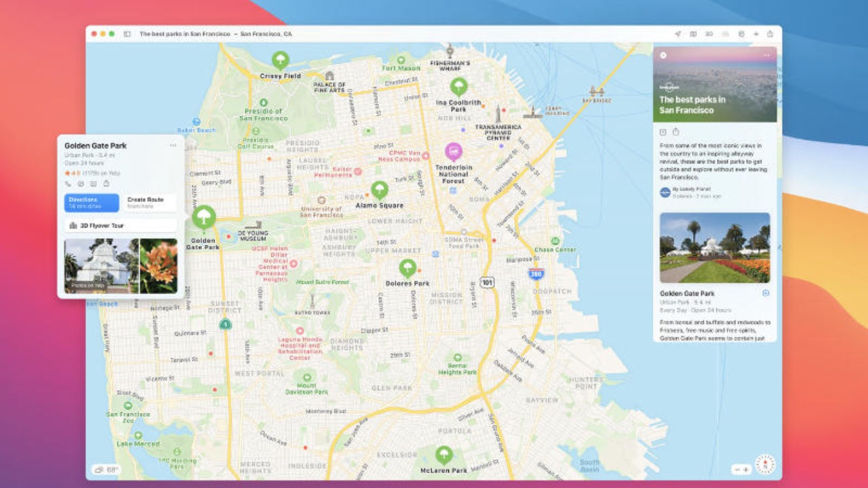Image resolution: width=868 pixels, height=488 pixels.
Task: Click the San Francisco Zoo marker
Action: click(x=128, y=405)
